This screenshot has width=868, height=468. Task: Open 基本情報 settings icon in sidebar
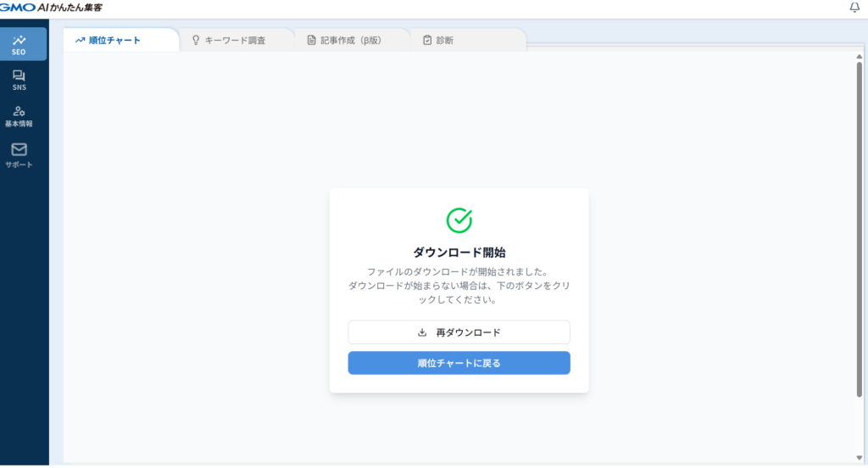tap(19, 112)
